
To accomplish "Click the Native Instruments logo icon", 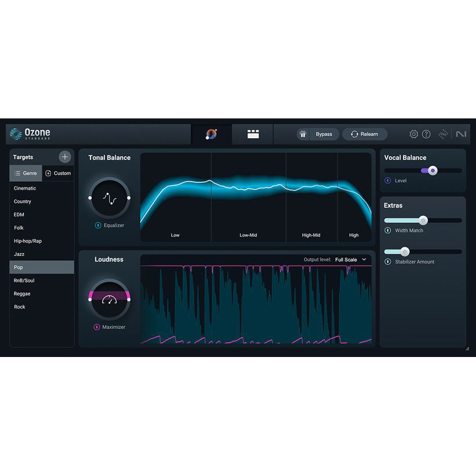I will (461, 134).
